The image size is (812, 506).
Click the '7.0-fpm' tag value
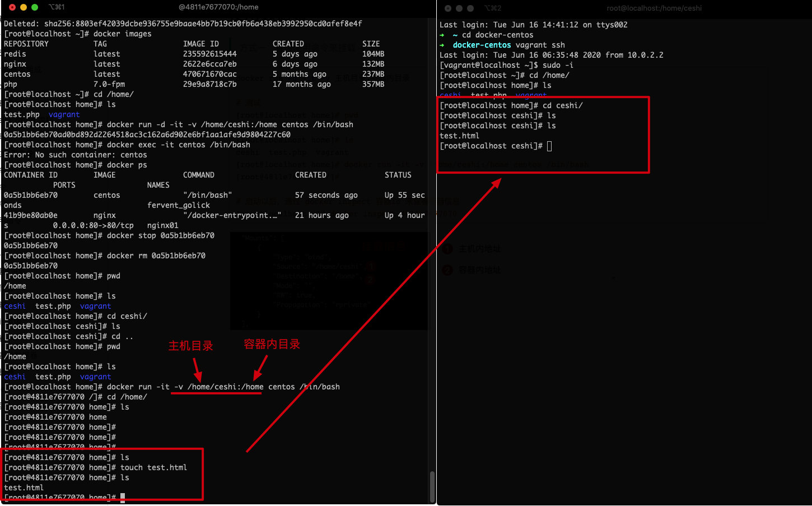tap(109, 84)
